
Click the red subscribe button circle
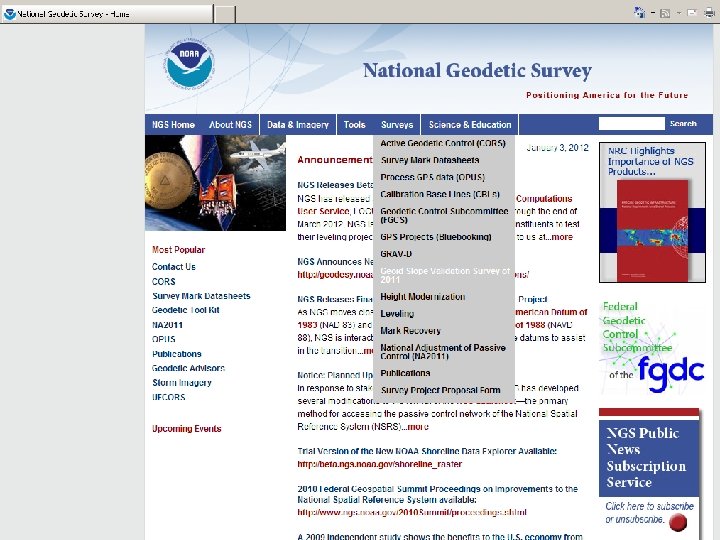(678, 522)
